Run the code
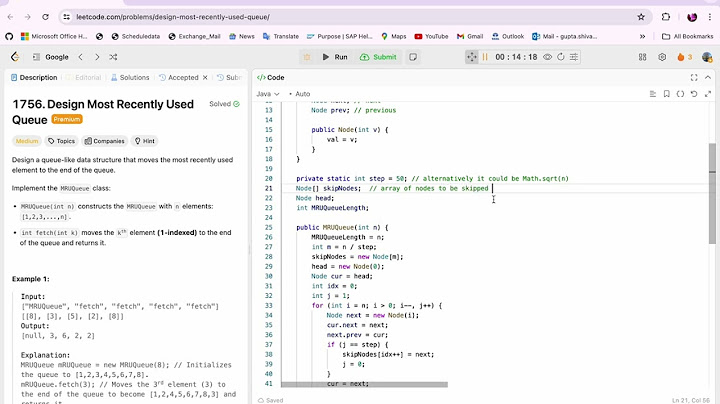Image resolution: width=720 pixels, height=404 pixels. (335, 57)
